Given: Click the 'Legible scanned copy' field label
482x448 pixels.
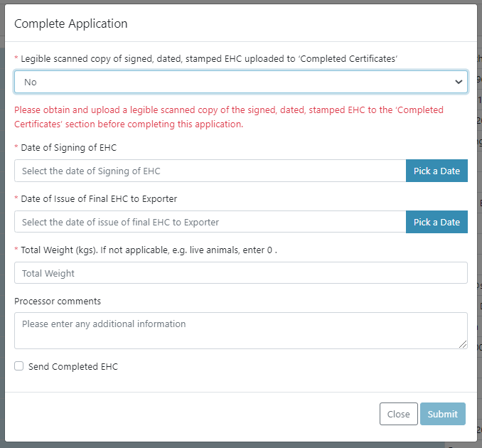Looking at the screenshot, I should pos(209,59).
